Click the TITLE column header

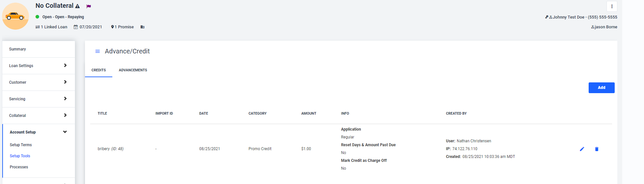point(102,114)
